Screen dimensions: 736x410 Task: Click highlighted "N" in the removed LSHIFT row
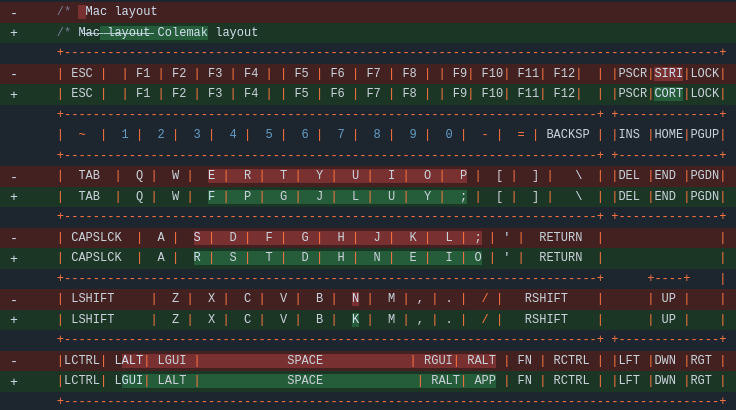[355, 299]
